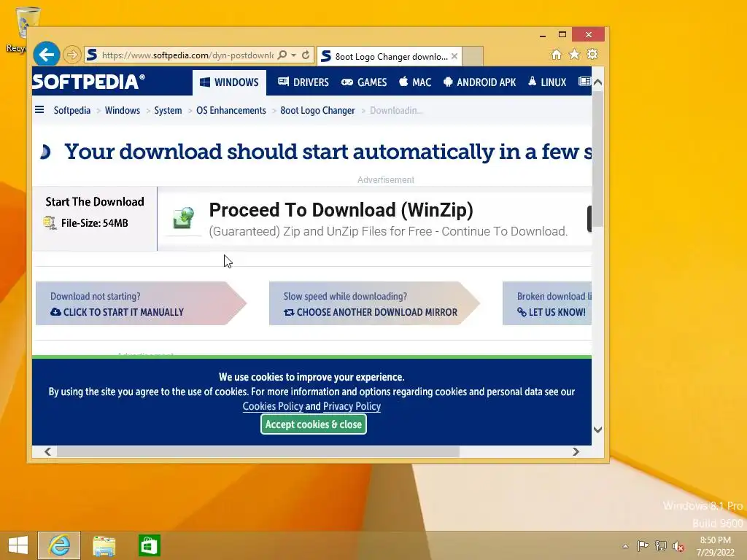Choose another download mirror

point(371,312)
